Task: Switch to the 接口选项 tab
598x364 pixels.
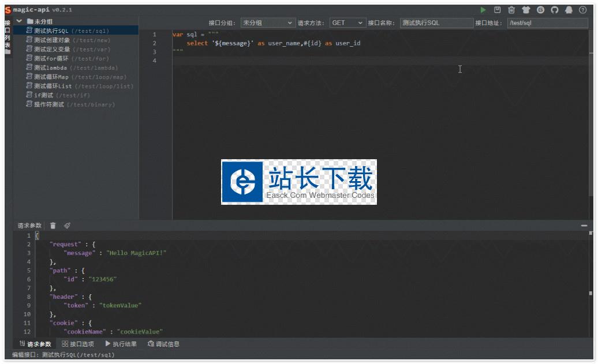Action: pos(78,344)
